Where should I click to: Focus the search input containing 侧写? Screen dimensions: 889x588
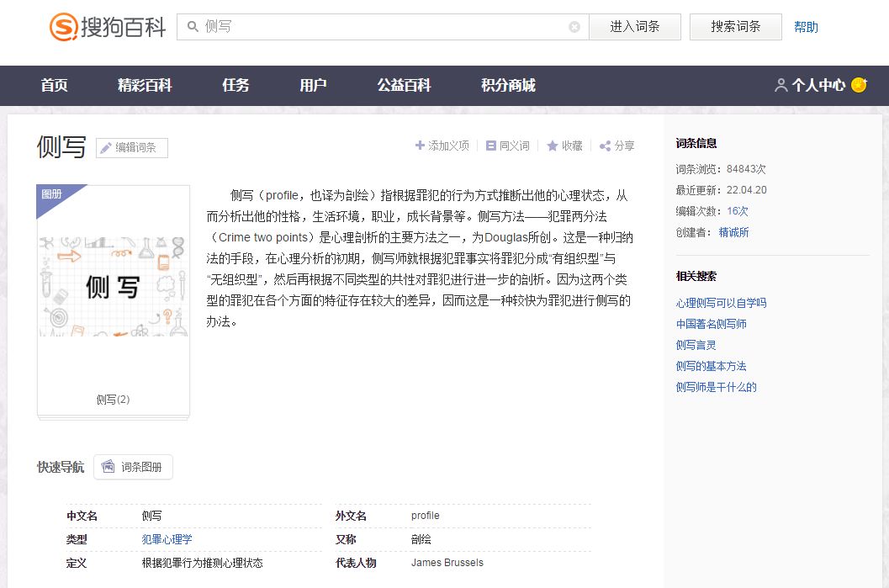click(383, 27)
